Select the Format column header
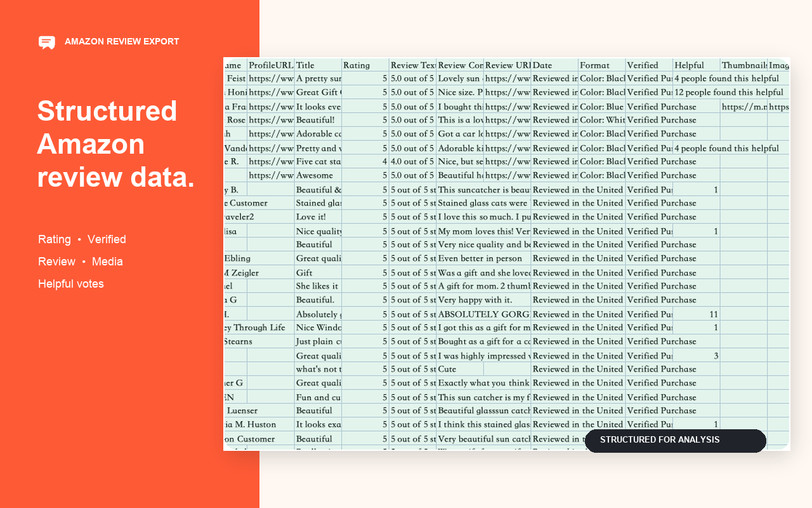The width and height of the screenshot is (812, 508). click(602, 65)
